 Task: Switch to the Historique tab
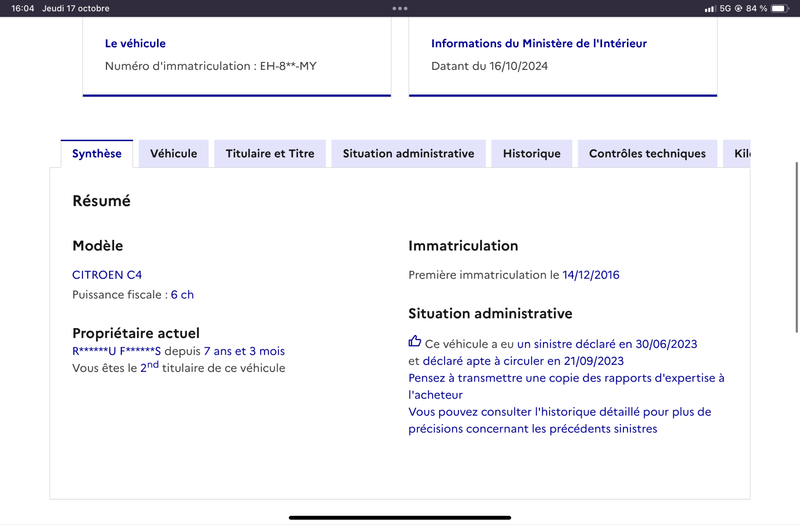click(x=532, y=154)
